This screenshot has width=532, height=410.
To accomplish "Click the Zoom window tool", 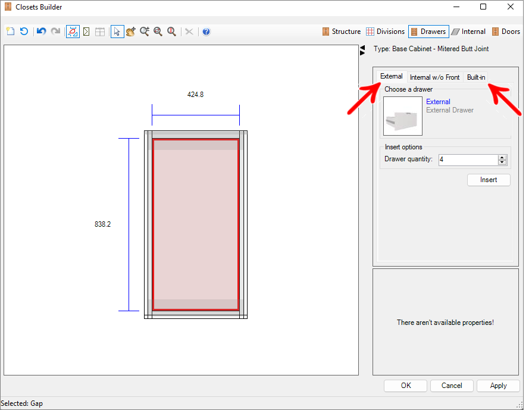I will 158,32.
